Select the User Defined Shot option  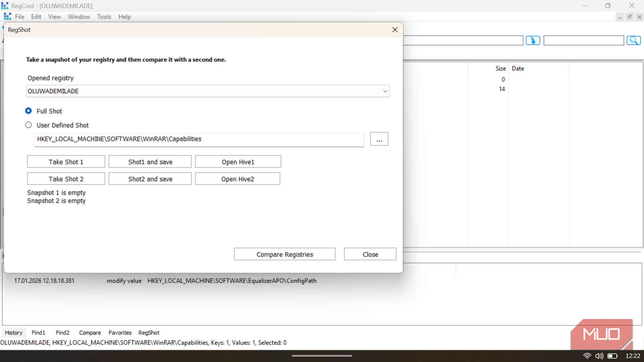coord(29,125)
